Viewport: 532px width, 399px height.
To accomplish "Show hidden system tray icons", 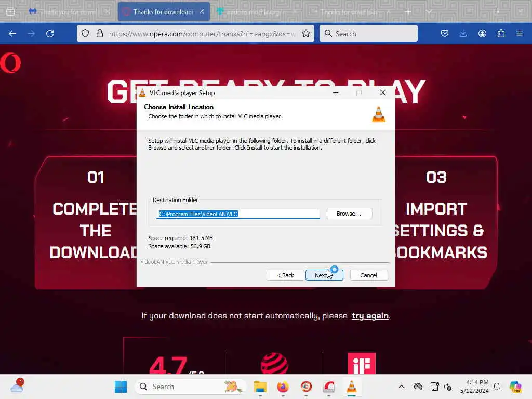I will (x=402, y=387).
